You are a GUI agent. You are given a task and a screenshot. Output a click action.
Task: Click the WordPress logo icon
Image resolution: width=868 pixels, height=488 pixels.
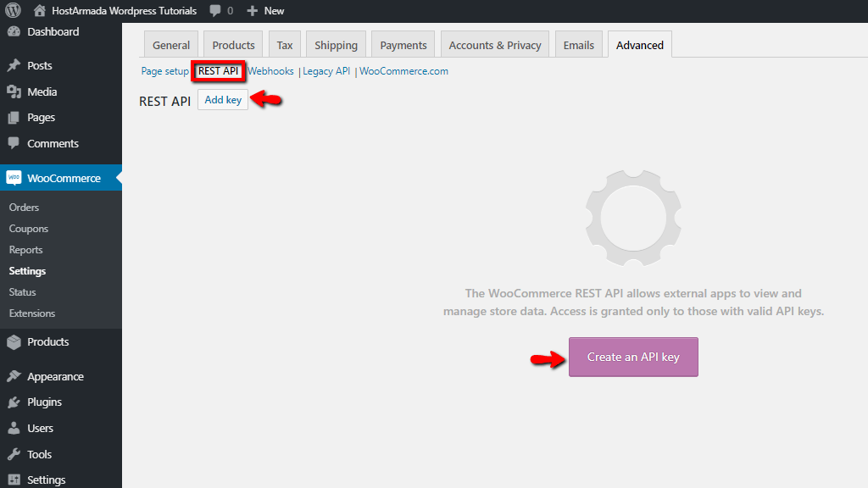pyautogui.click(x=14, y=11)
